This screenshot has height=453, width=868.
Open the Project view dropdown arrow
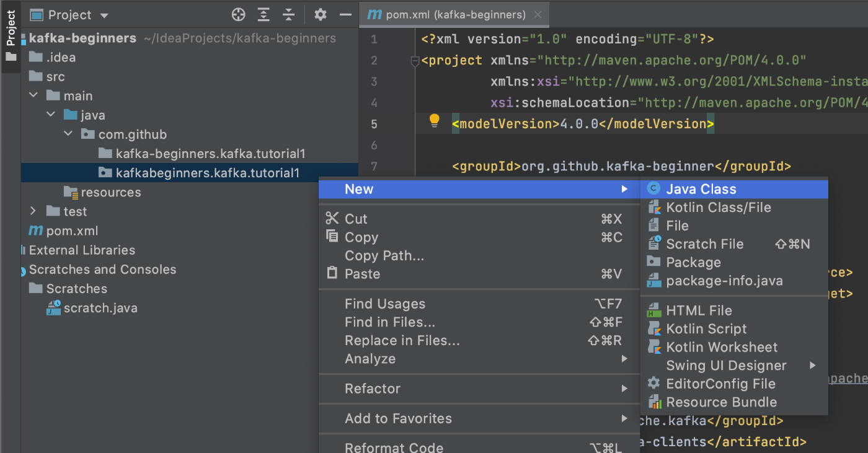point(104,15)
